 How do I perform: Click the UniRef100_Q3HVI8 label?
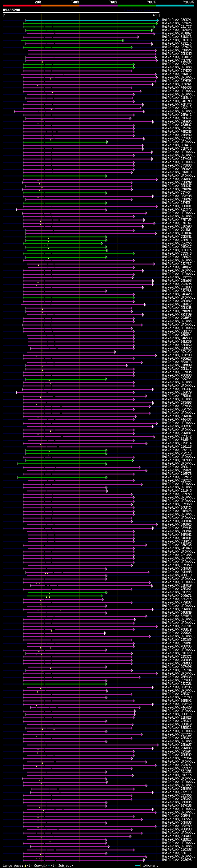tap(177, 149)
